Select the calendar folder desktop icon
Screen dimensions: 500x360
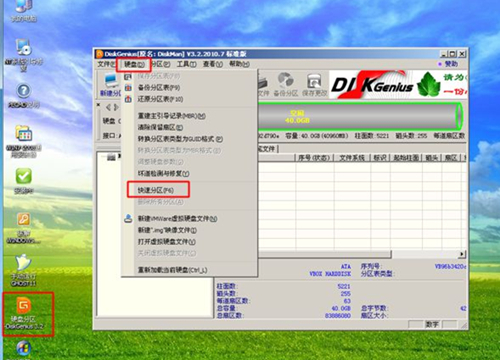(23, 141)
